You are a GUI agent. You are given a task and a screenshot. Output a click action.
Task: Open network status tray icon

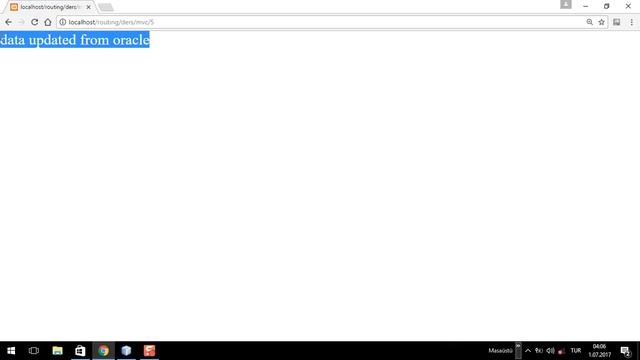(x=539, y=351)
